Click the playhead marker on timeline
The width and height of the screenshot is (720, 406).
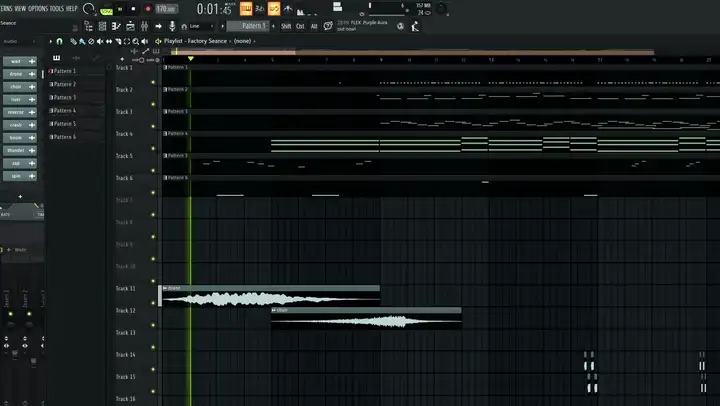(191, 59)
